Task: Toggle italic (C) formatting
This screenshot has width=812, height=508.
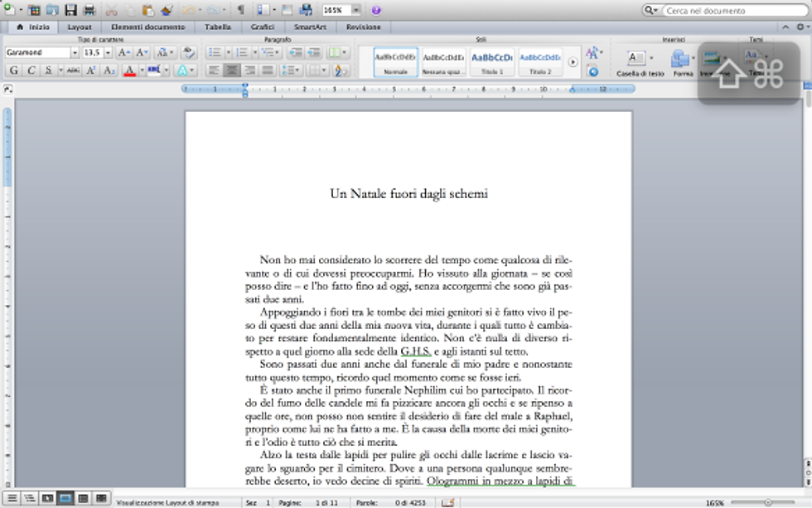Action: [31, 70]
